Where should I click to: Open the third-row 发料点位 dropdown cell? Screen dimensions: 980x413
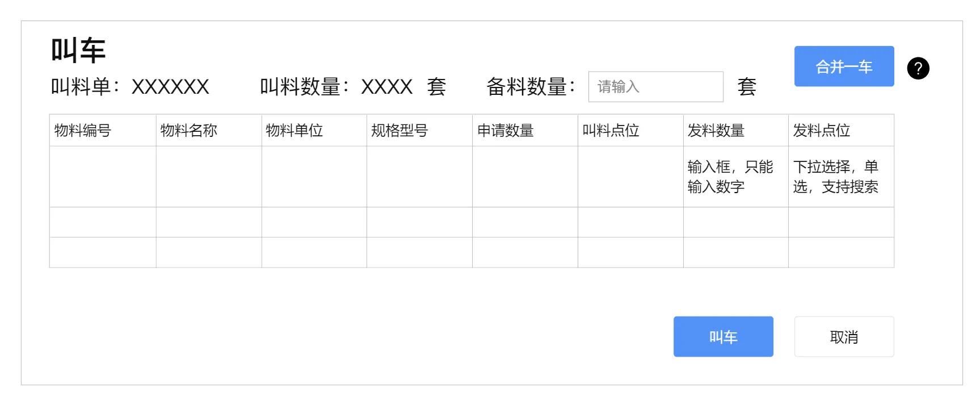841,252
